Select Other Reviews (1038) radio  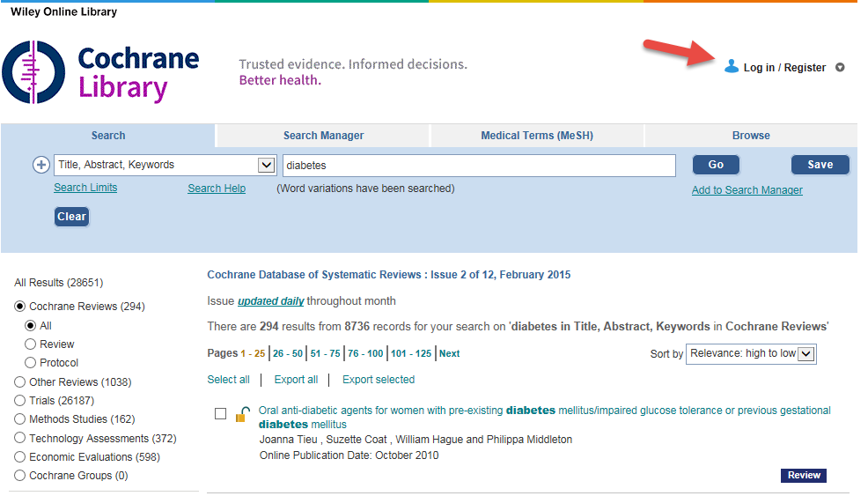click(x=20, y=381)
